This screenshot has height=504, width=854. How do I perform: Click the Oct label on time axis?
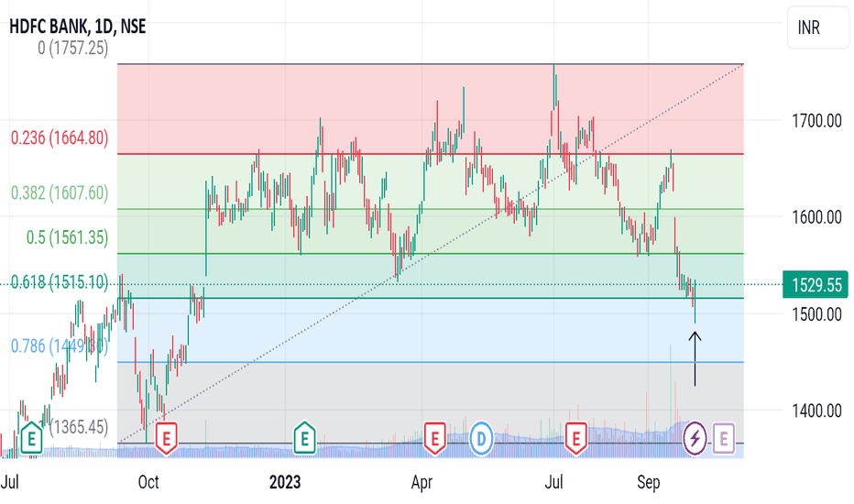tap(148, 482)
